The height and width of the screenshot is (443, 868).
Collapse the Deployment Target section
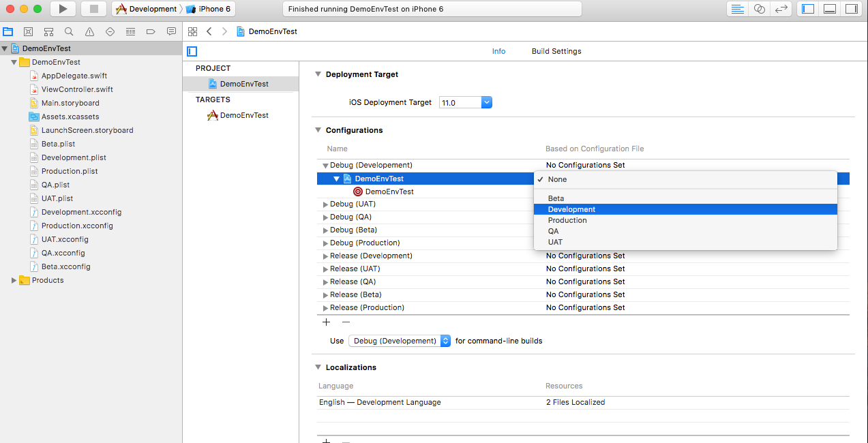(x=318, y=74)
